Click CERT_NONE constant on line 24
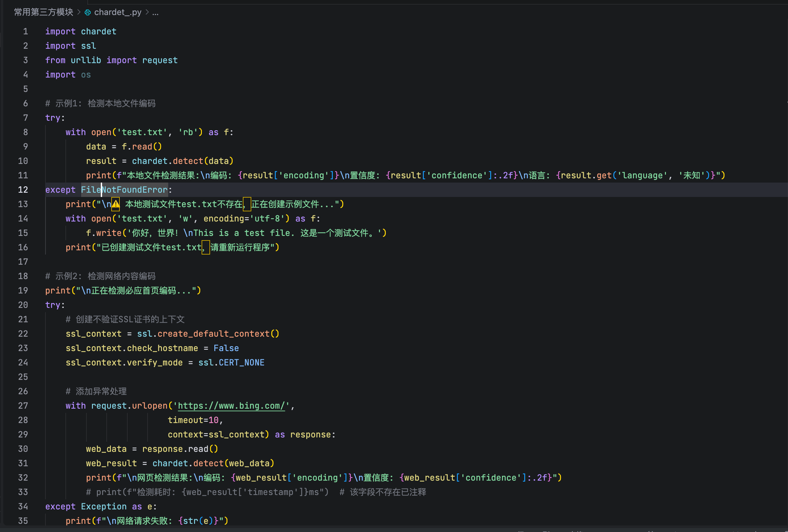788x532 pixels. coord(241,363)
